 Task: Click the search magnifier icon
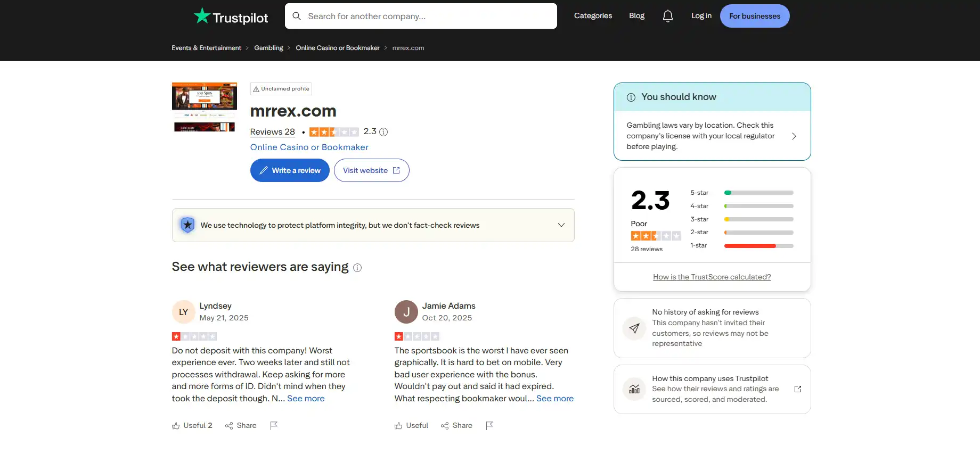coord(297,16)
